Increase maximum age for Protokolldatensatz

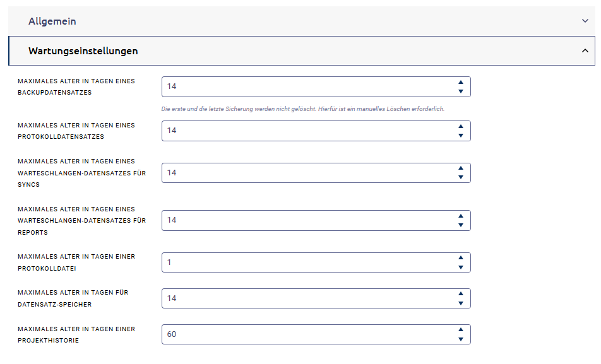pyautogui.click(x=460, y=126)
